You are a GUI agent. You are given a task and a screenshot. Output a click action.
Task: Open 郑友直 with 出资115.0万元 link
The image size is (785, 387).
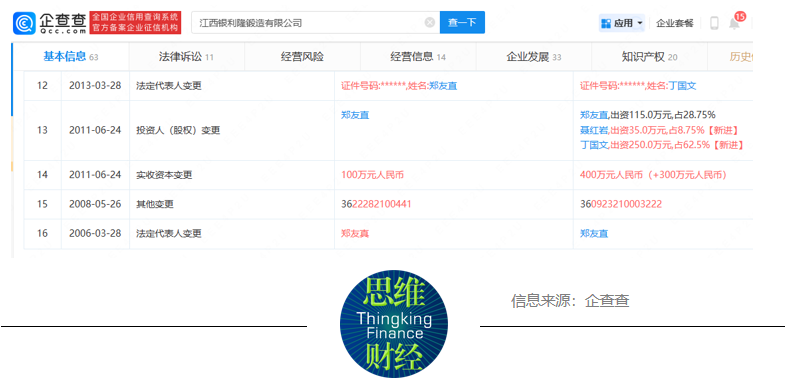(x=594, y=115)
